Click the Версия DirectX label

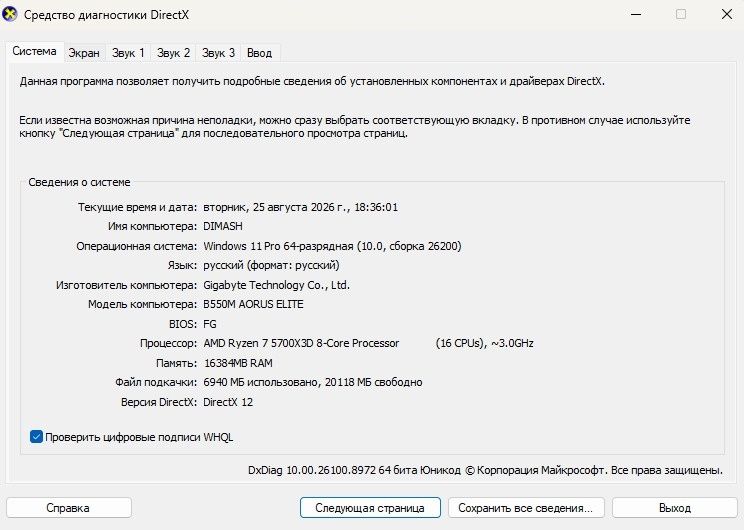click(158, 402)
